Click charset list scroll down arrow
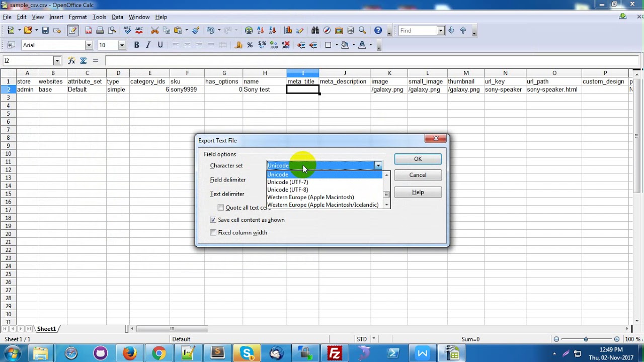This screenshot has height=362, width=644. point(386,205)
